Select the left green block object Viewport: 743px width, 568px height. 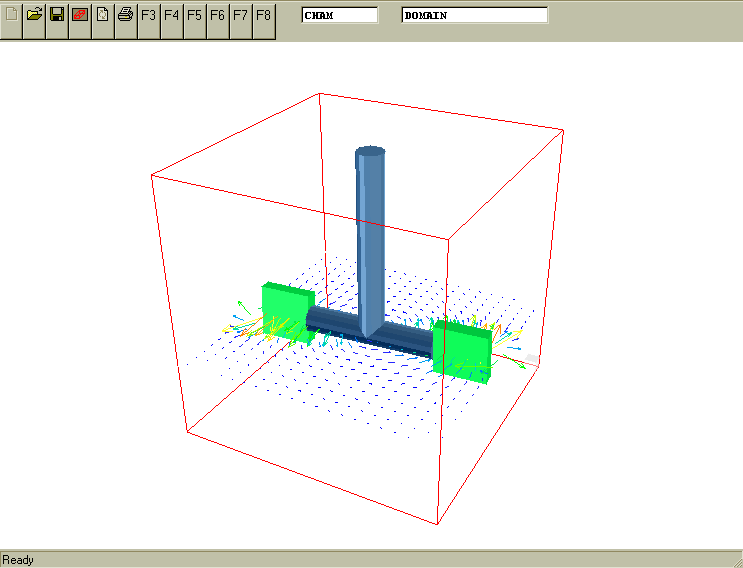coord(287,312)
